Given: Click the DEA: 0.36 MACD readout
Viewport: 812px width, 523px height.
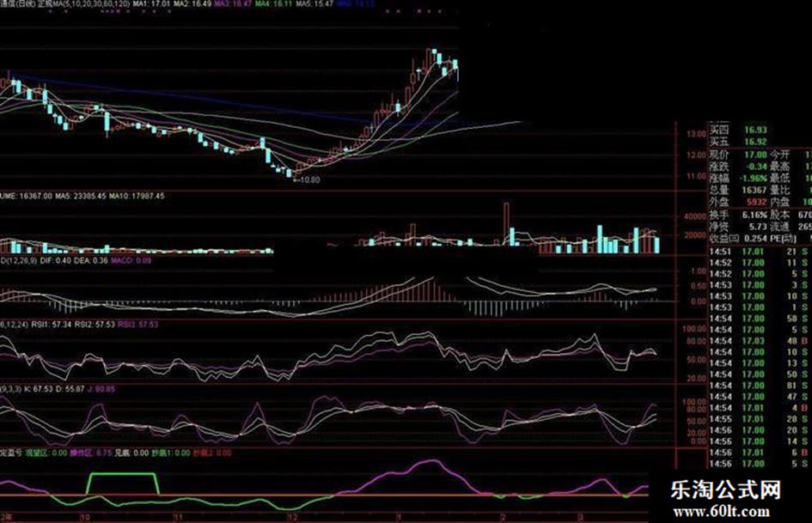Looking at the screenshot, I should (x=91, y=260).
